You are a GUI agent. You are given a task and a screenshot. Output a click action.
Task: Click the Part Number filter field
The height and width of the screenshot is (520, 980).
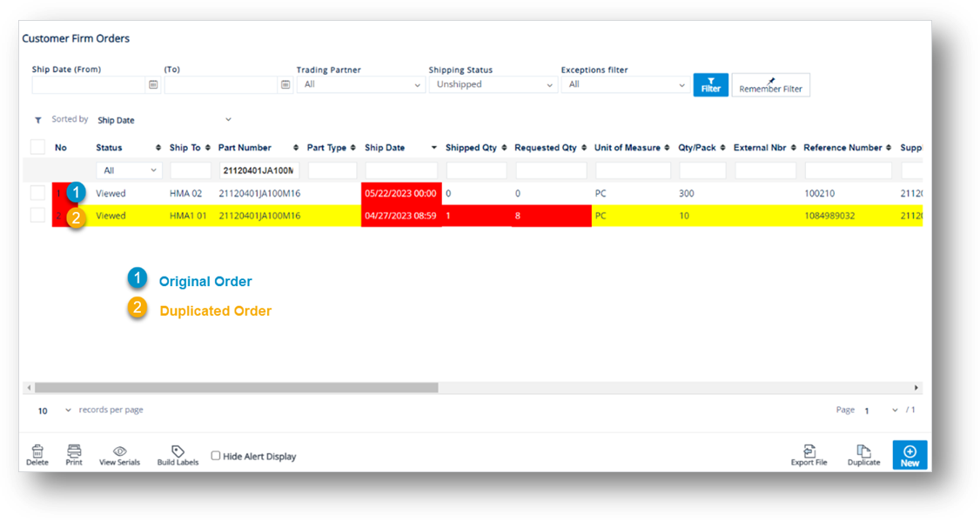[x=258, y=170]
